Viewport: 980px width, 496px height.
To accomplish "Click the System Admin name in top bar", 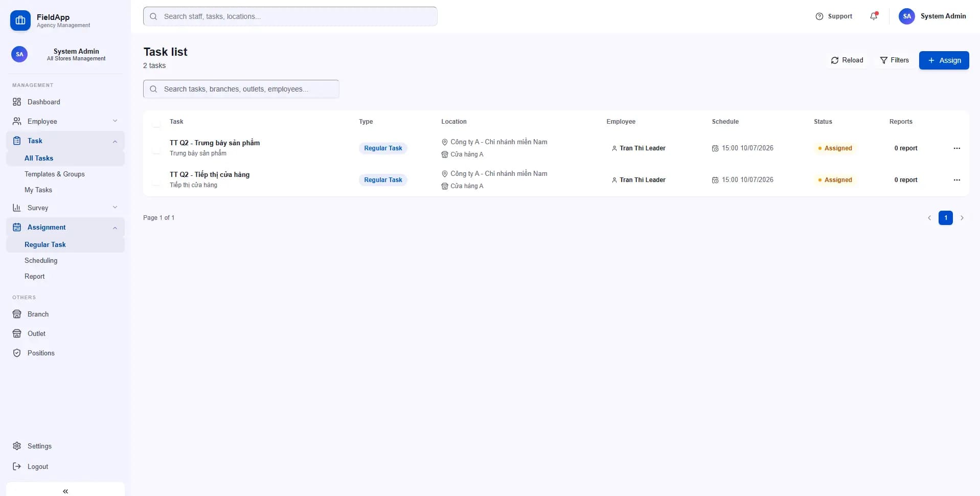I will tap(943, 16).
